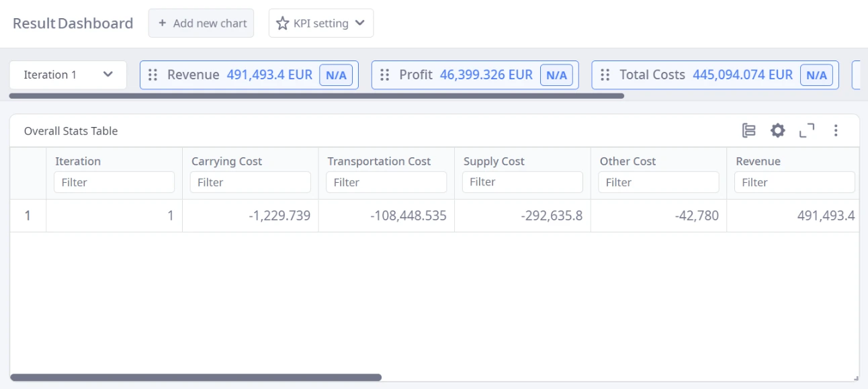This screenshot has width=868, height=389.
Task: Click the Transportation Cost column header
Action: click(x=379, y=161)
